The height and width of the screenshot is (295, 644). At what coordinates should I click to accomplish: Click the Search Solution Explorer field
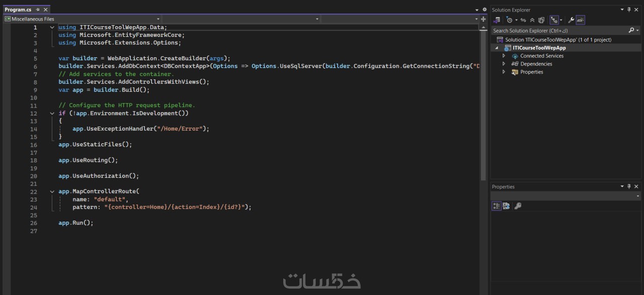(x=558, y=31)
